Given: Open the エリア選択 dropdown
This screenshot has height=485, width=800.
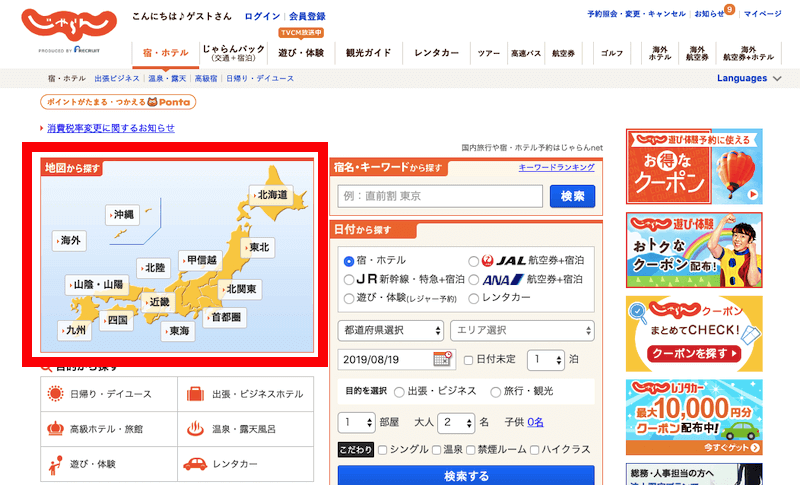Looking at the screenshot, I should click(x=522, y=330).
